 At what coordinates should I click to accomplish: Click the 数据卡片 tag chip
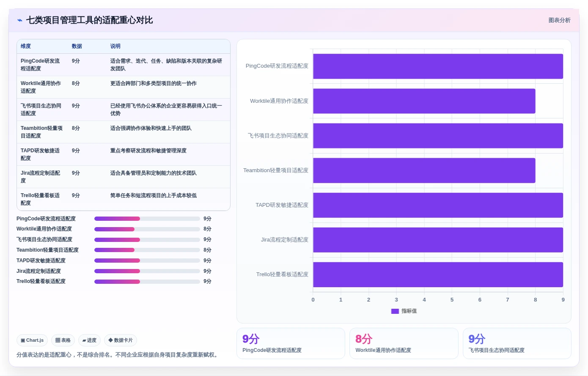point(121,340)
